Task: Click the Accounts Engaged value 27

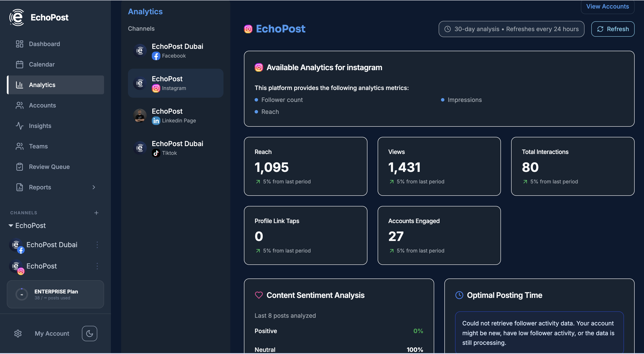Action: pos(396,236)
